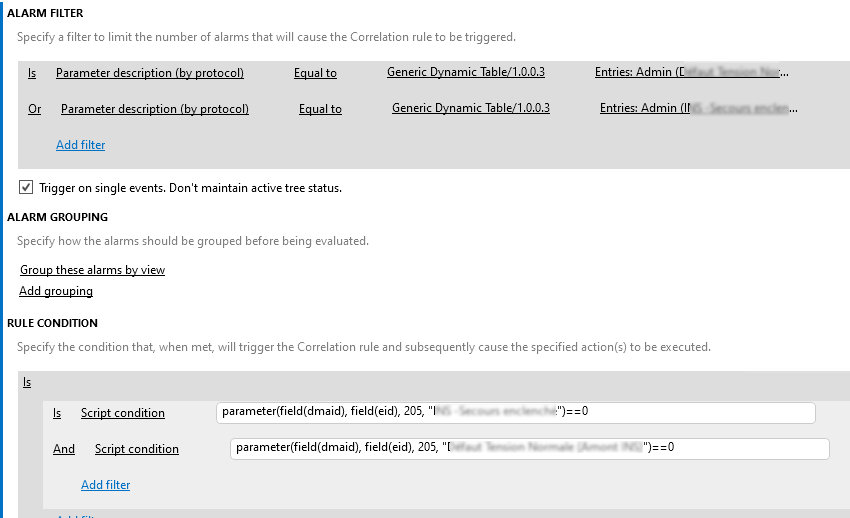Click second 'Entries: Admin' parameter link

(x=698, y=108)
